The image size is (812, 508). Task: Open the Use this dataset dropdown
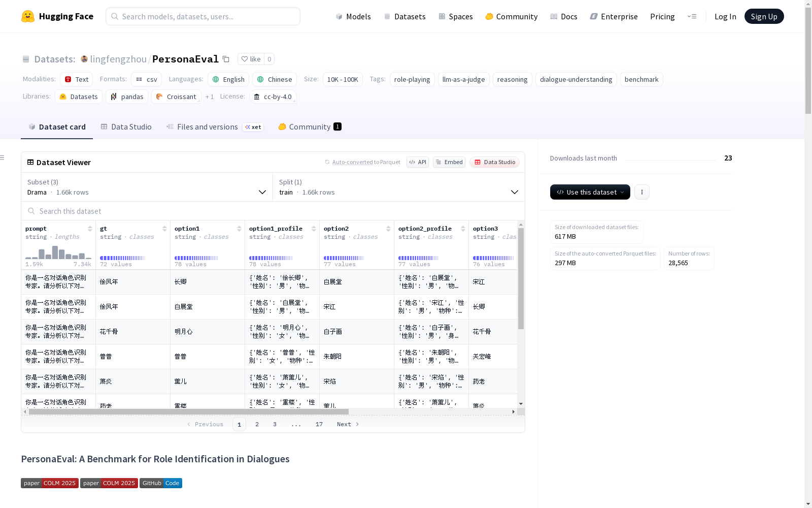(590, 192)
